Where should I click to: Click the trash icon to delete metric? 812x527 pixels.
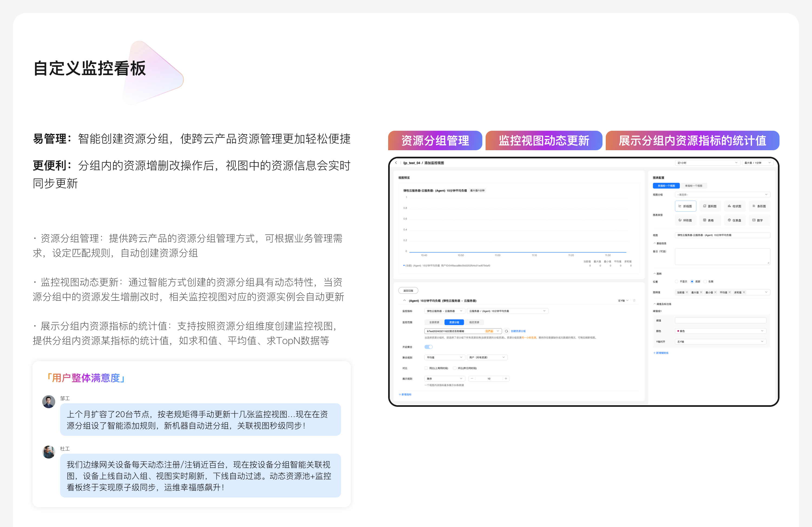(x=634, y=300)
